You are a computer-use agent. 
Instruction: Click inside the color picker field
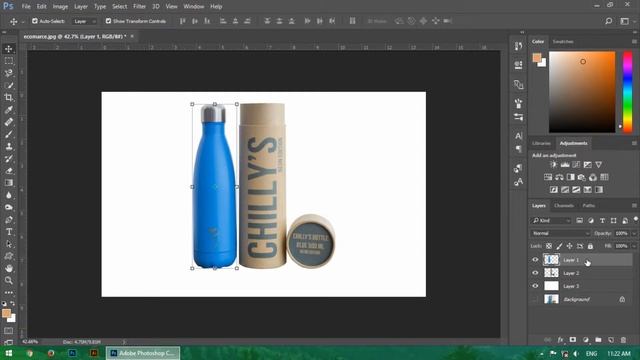pos(582,92)
